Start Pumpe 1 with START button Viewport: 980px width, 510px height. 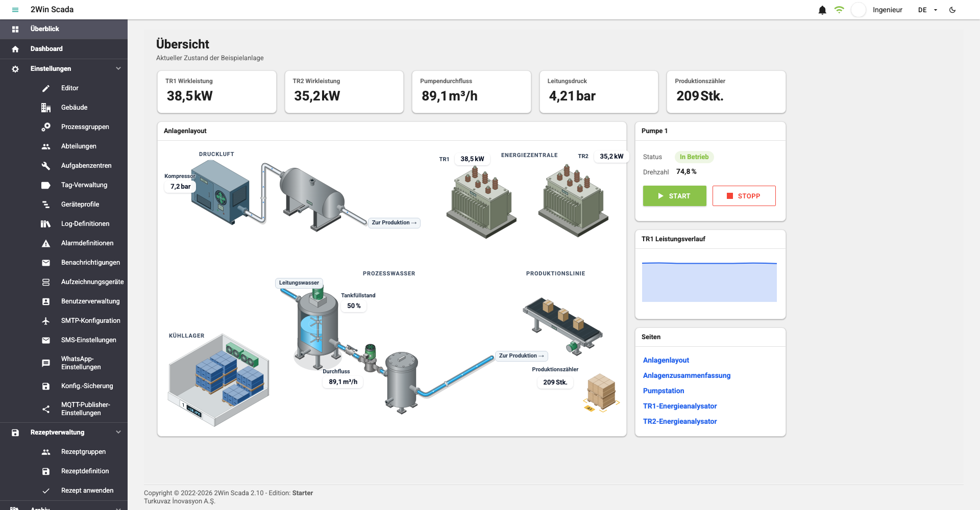pos(675,196)
